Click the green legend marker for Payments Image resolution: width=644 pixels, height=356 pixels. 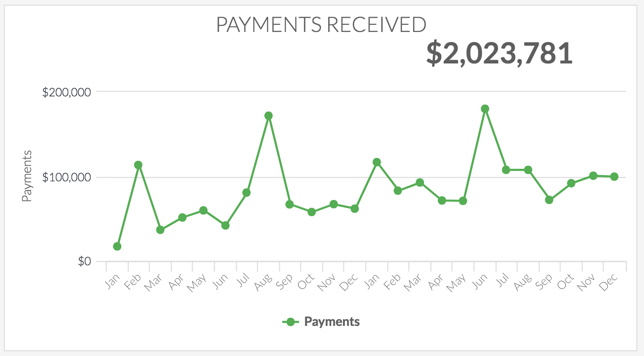coord(290,322)
